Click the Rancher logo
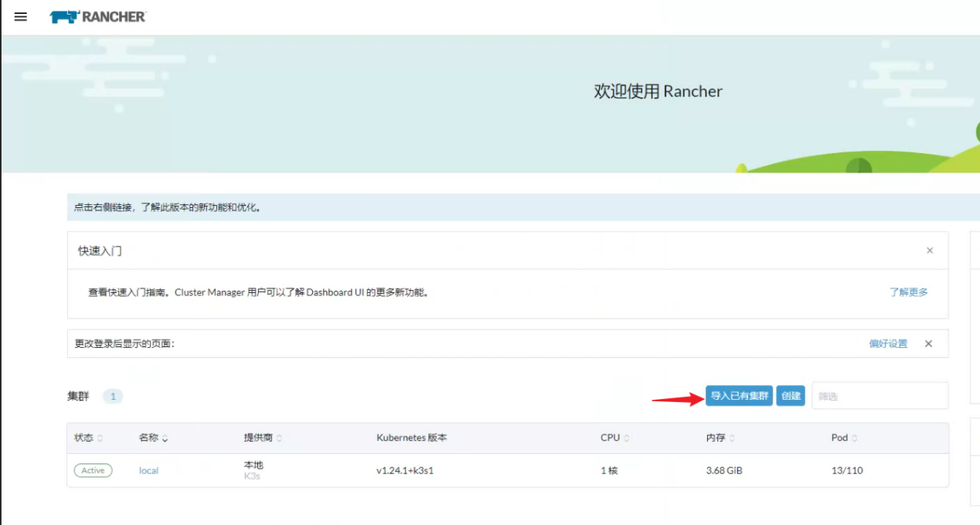 coord(97,16)
